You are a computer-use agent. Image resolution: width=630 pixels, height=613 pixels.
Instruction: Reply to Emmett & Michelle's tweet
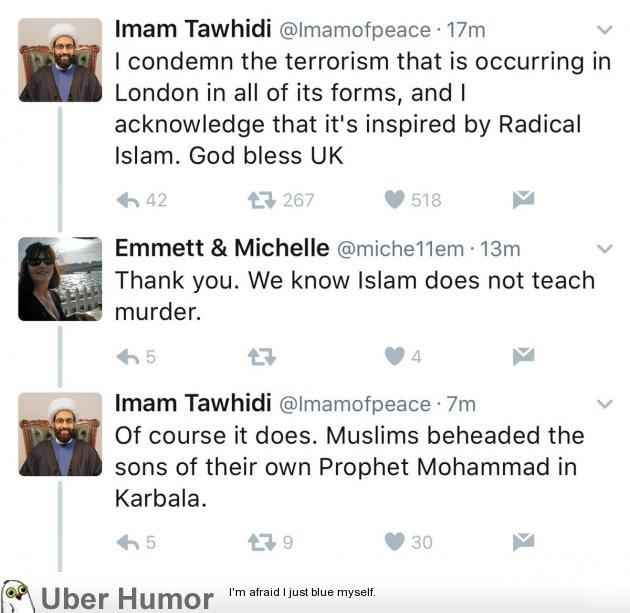click(x=127, y=357)
